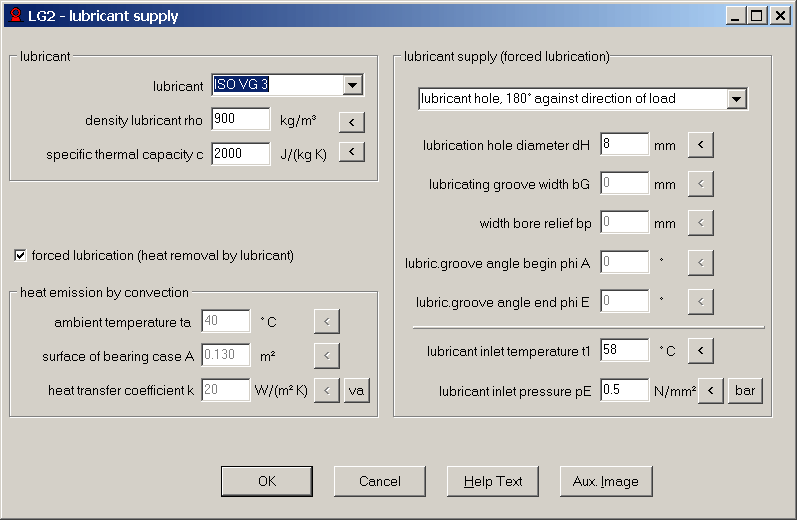
Task: Select the lubricant combo box showing ISO VG 3
Action: point(287,85)
